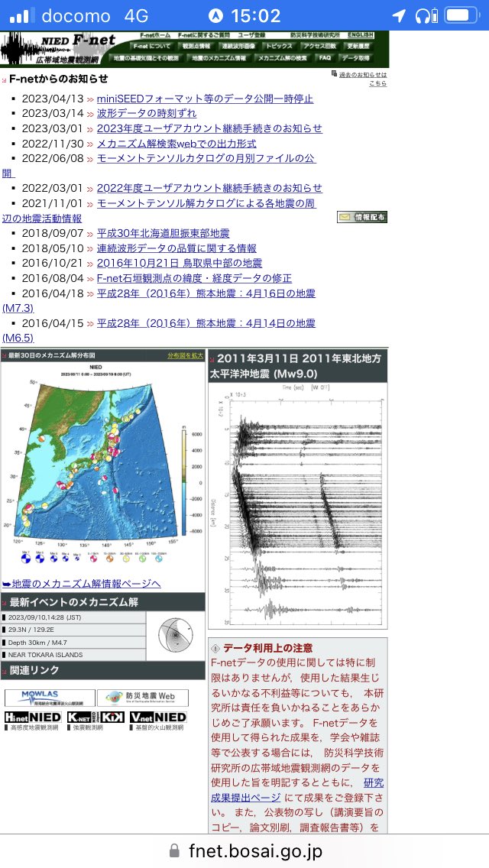Open the 波形データの時刻ずれ notice
The width and height of the screenshot is (489, 868).
pyautogui.click(x=147, y=114)
